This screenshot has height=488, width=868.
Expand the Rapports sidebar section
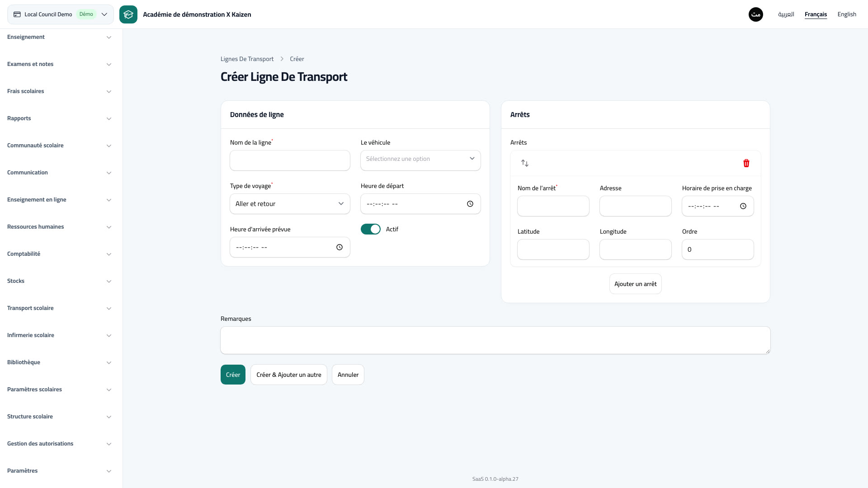coord(59,118)
